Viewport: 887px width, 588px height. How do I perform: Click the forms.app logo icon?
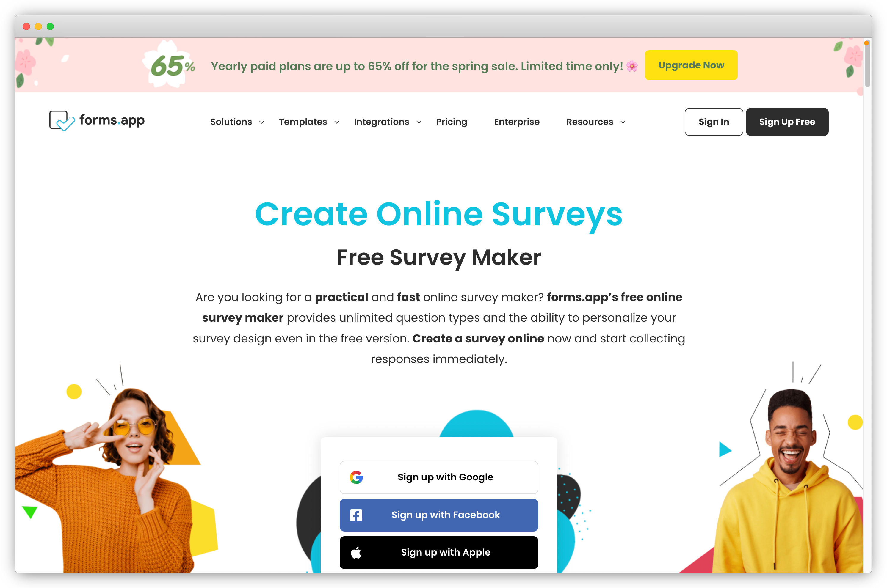pos(62,121)
